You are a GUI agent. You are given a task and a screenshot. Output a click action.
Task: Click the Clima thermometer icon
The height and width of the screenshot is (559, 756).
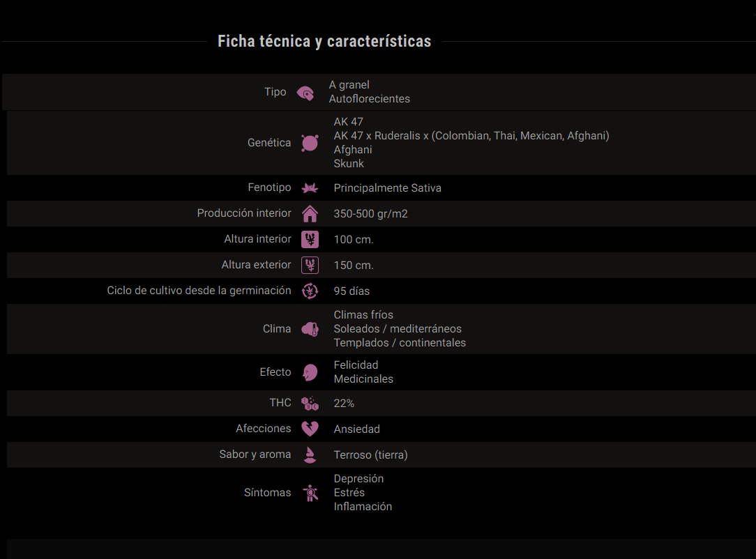(310, 329)
